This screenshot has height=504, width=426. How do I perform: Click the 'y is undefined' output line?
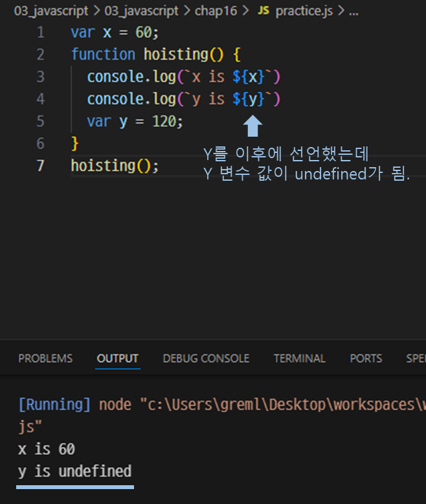(75, 472)
